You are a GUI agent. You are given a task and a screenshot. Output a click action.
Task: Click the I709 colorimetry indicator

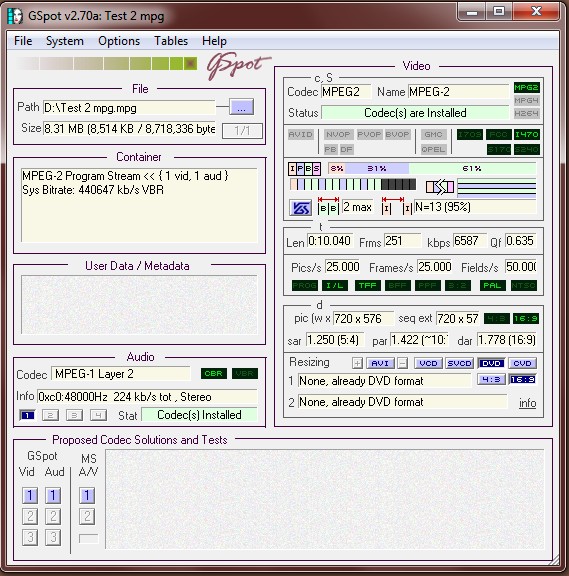[x=470, y=134]
